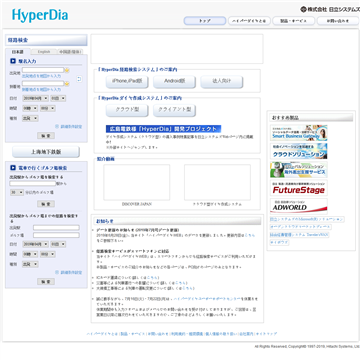This screenshot has height=360, width=360.
Task: Switch route search to 日本語 tab
Action: (18, 52)
